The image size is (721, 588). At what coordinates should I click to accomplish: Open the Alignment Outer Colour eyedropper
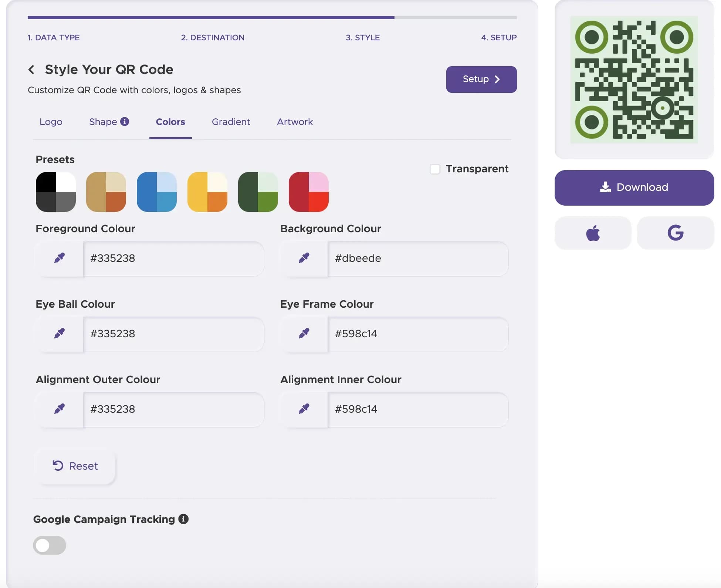pos(60,409)
